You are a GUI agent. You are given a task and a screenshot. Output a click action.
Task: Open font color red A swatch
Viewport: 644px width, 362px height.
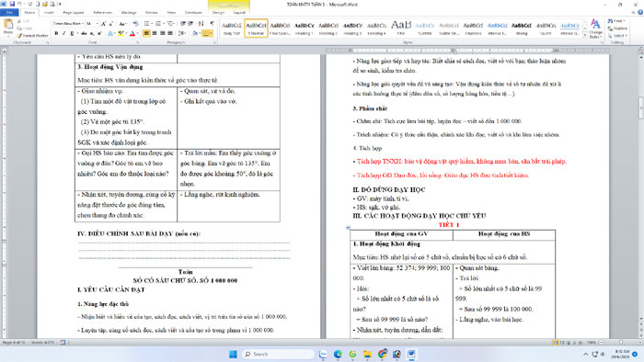tap(132, 34)
